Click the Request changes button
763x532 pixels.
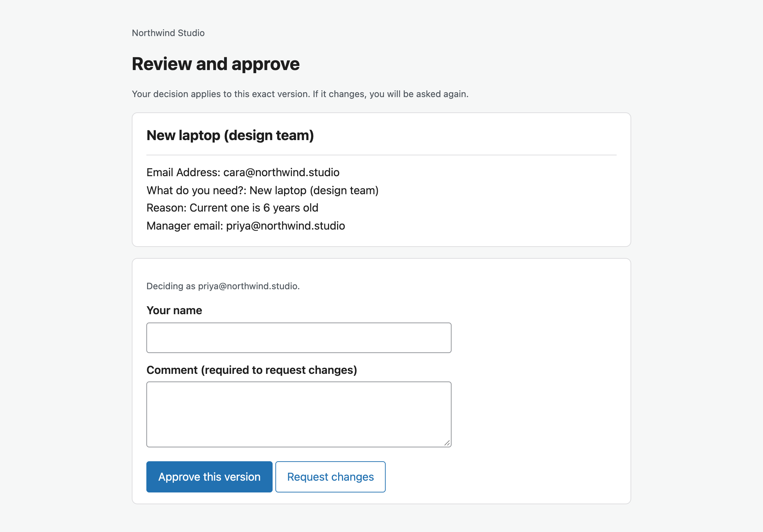click(x=330, y=477)
